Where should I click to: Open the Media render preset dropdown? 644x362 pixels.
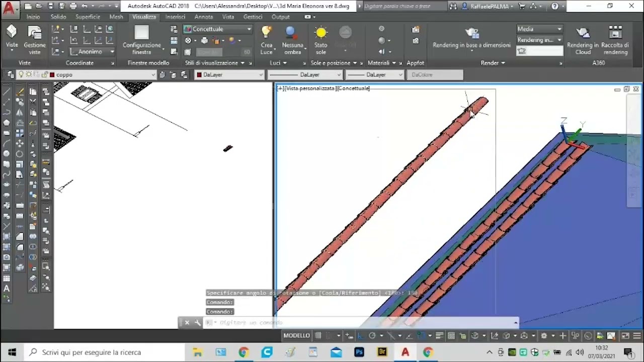pos(539,29)
